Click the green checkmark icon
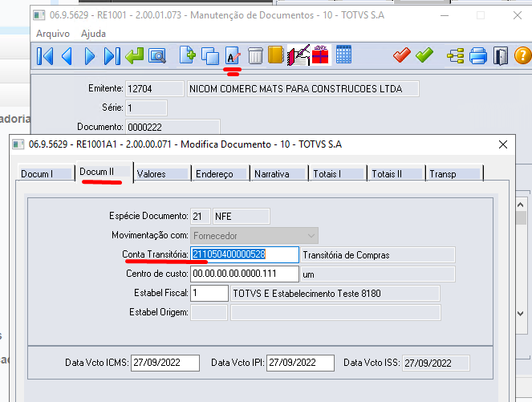Viewport: 532px width, 402px height. tap(424, 55)
